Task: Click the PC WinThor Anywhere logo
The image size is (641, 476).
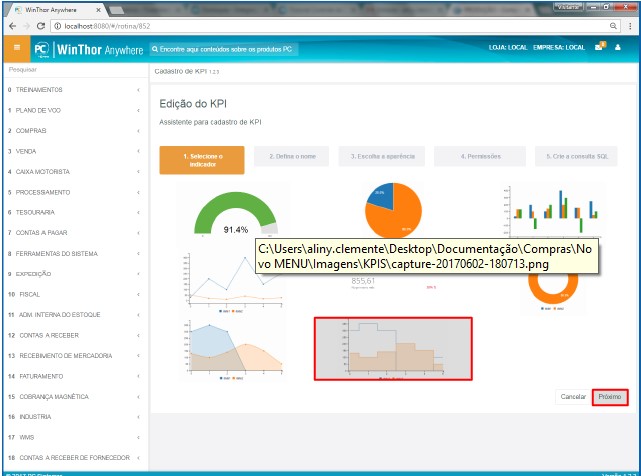Action: pos(89,49)
